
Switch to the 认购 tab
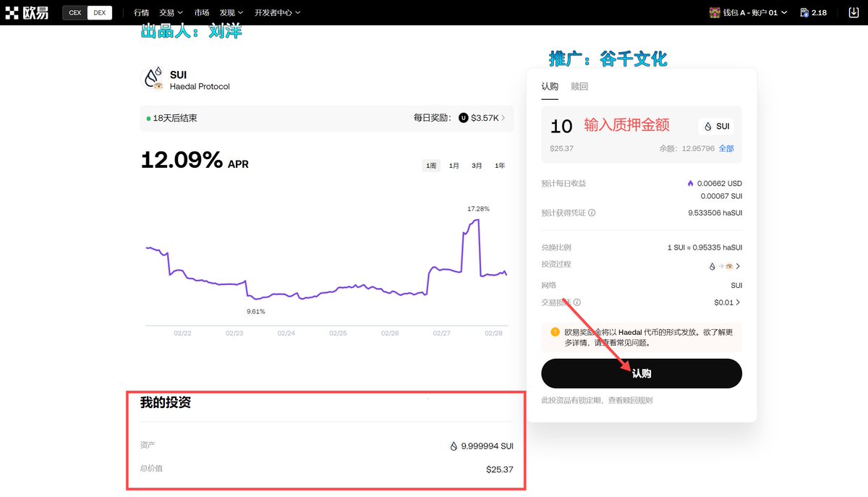click(550, 87)
